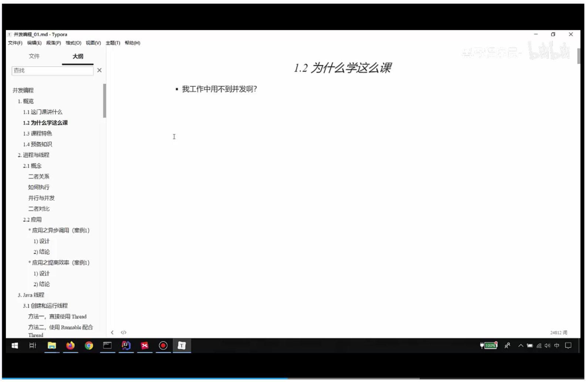Viewport: 588px width, 382px height.
Task: Open the 主题(T) menu
Action: [113, 43]
